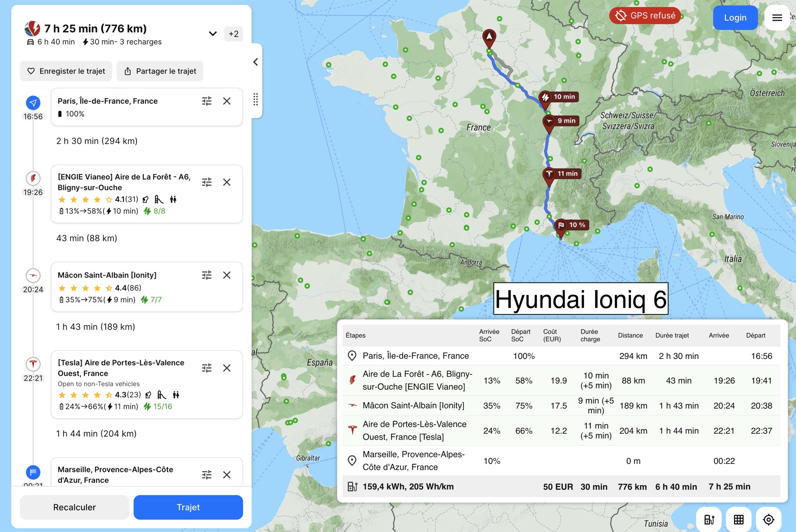Image resolution: width=796 pixels, height=532 pixels.
Task: Collapse the side panel with the arrow
Action: (x=256, y=62)
